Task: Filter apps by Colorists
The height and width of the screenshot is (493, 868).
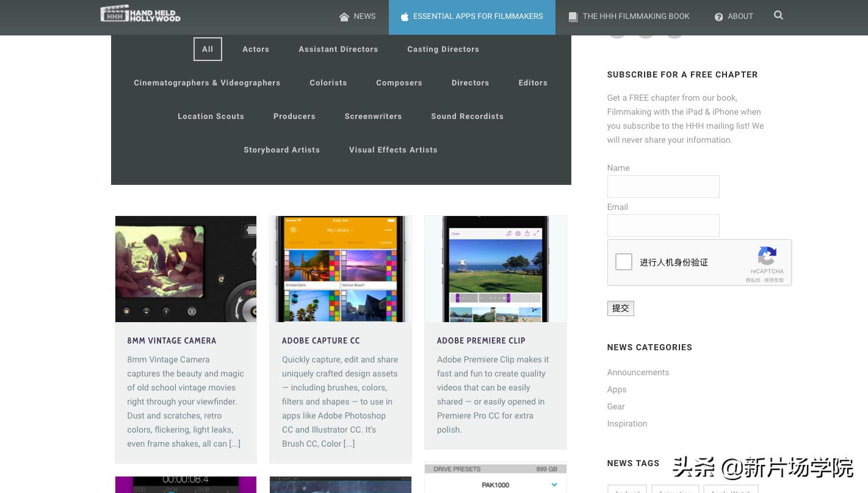Action: click(328, 83)
